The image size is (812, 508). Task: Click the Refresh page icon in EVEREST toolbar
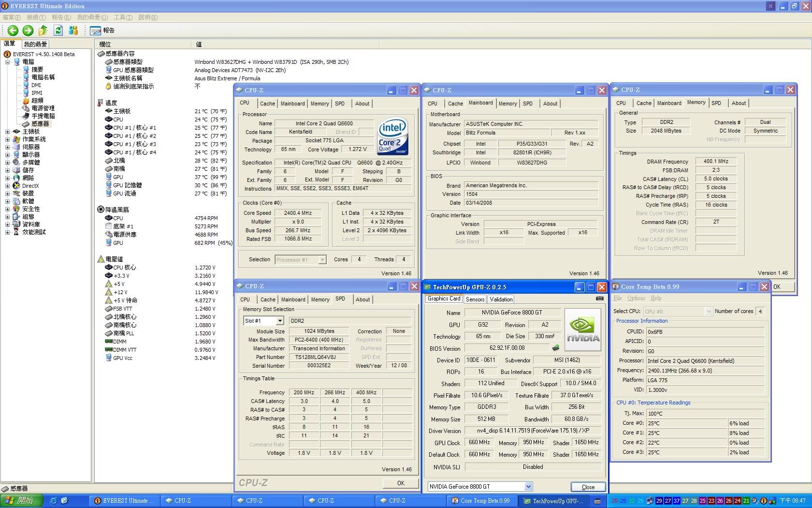pyautogui.click(x=58, y=30)
